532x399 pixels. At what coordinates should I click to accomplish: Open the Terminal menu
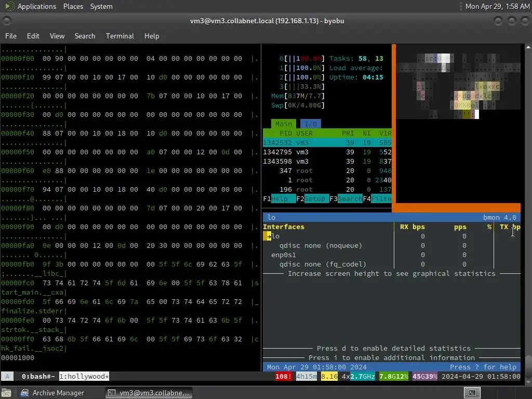(120, 36)
